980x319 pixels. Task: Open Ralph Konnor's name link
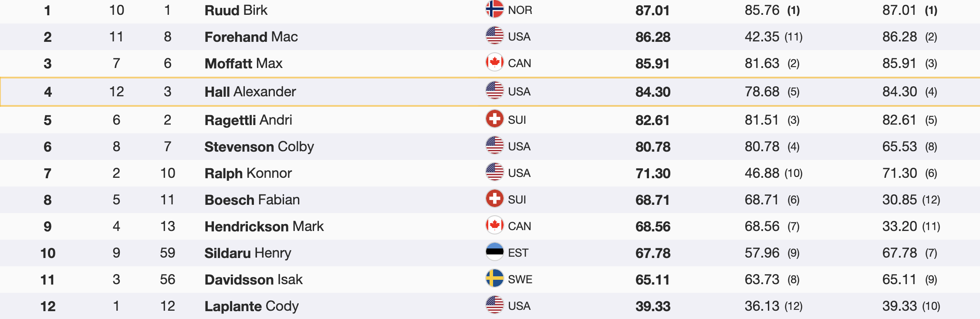[x=248, y=173]
